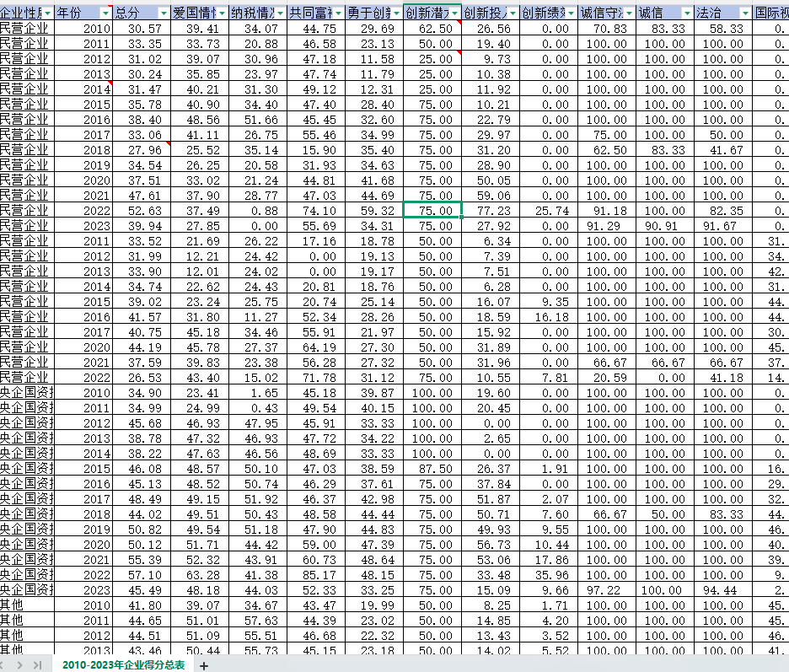Open the 年份 column filter dropdown
Image resolution: width=789 pixels, height=672 pixels.
[x=105, y=13]
